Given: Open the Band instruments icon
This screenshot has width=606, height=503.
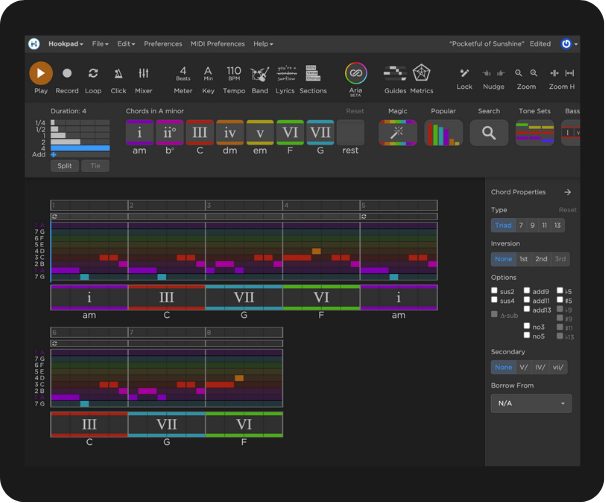Looking at the screenshot, I should tap(260, 74).
